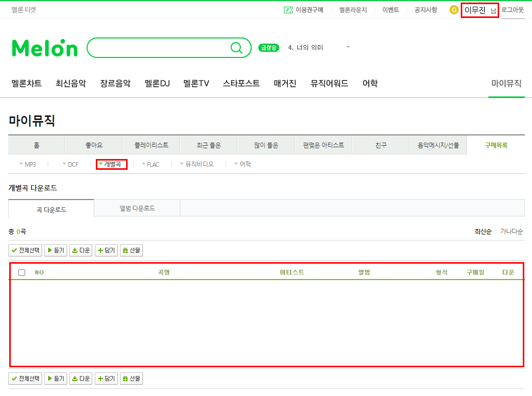Viewport: 532px width, 396px height.
Task: Go to 뮤직어워드 menu
Action: (x=329, y=84)
